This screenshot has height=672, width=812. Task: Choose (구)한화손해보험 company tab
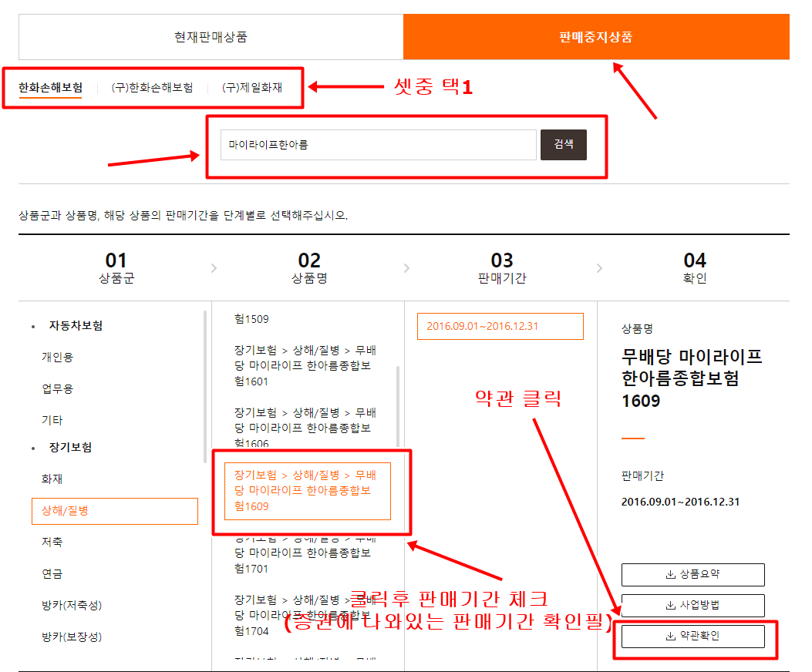click(x=152, y=88)
